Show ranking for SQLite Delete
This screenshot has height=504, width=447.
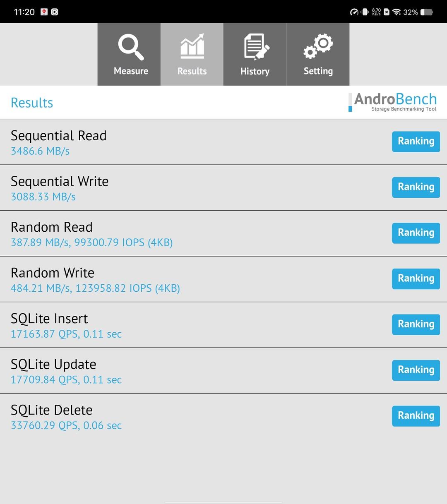[416, 416]
